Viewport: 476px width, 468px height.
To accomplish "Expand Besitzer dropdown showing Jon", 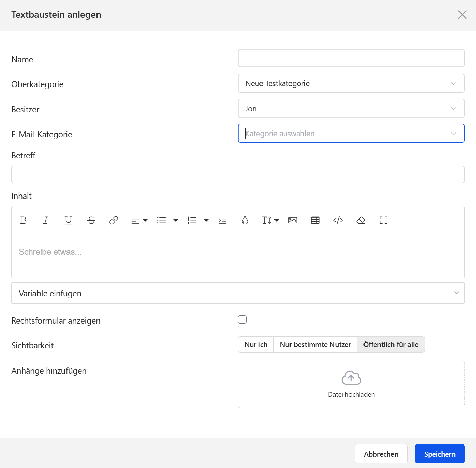I will point(351,109).
